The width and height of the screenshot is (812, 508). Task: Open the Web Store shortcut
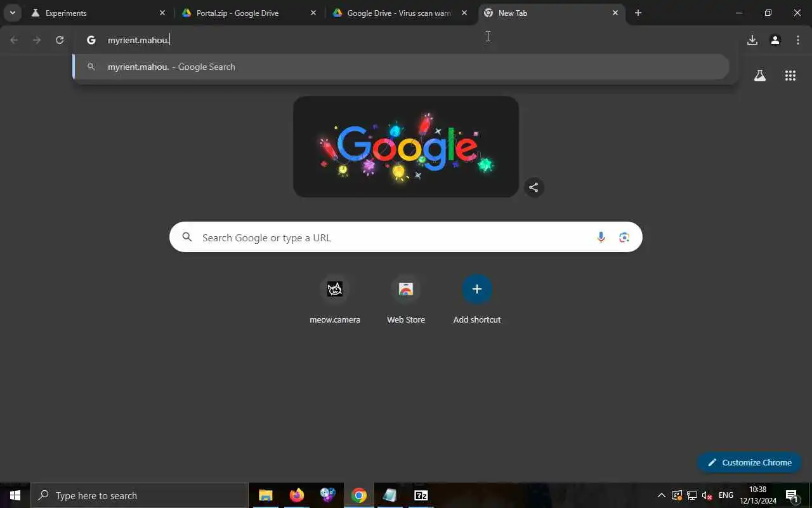406,300
